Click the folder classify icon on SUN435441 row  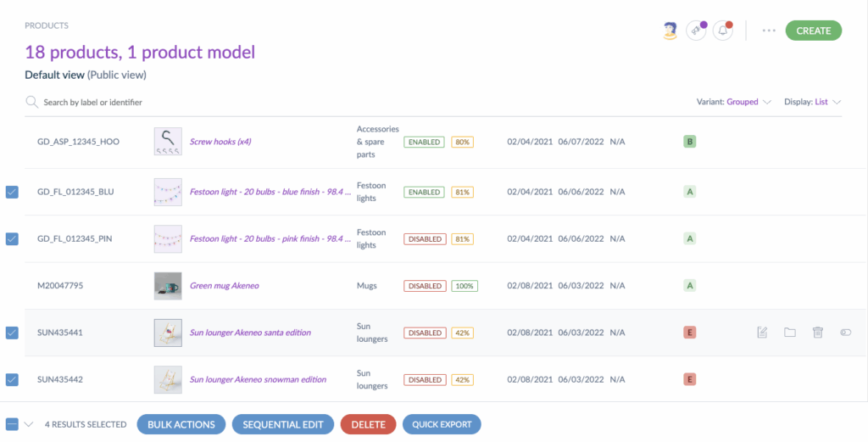click(x=790, y=333)
